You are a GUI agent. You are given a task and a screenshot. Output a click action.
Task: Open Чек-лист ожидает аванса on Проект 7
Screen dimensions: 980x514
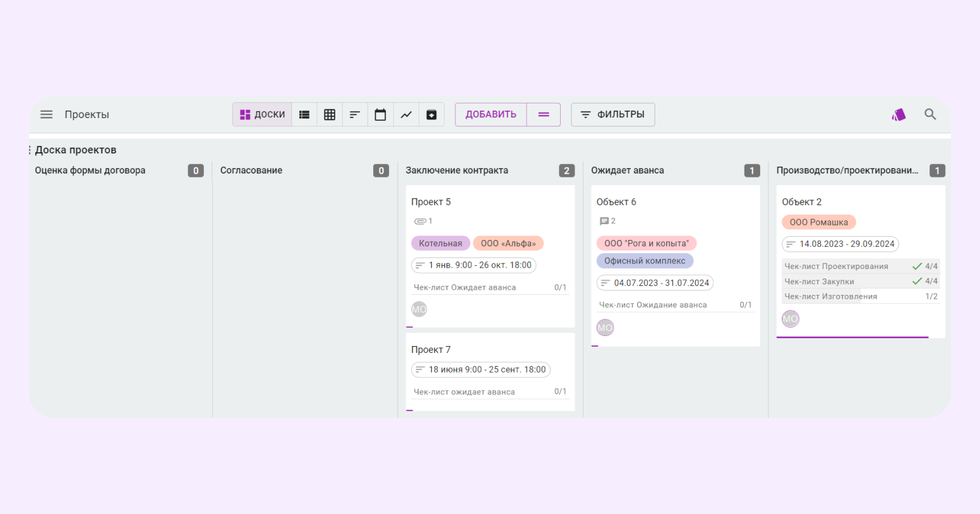490,391
